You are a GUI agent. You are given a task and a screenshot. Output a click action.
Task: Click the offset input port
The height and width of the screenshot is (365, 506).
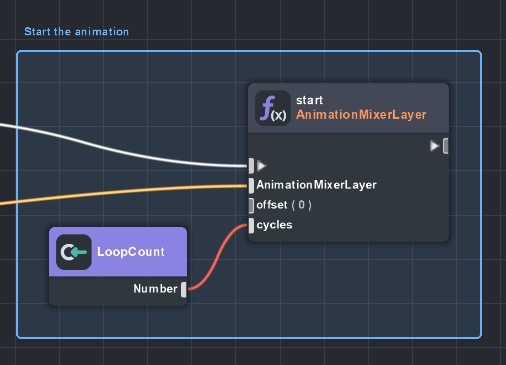click(251, 205)
